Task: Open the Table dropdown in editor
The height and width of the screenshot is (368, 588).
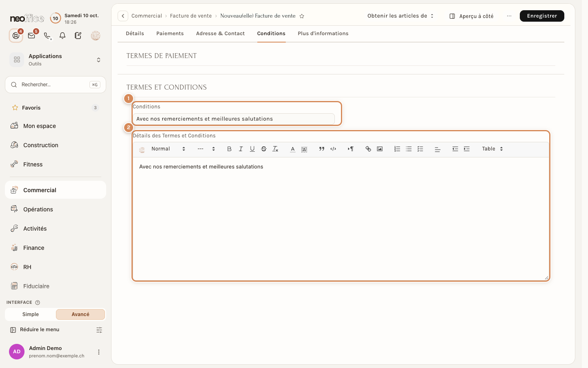Action: point(492,149)
